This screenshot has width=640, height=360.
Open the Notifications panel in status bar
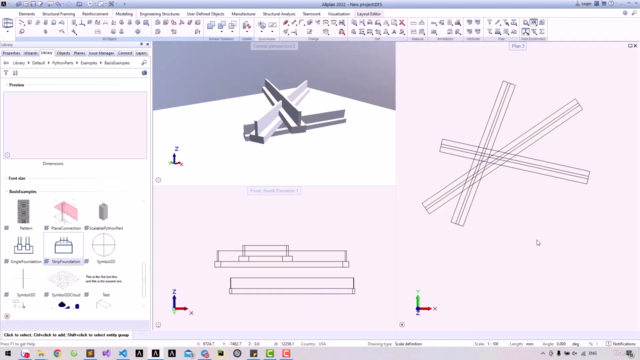(x=621, y=344)
